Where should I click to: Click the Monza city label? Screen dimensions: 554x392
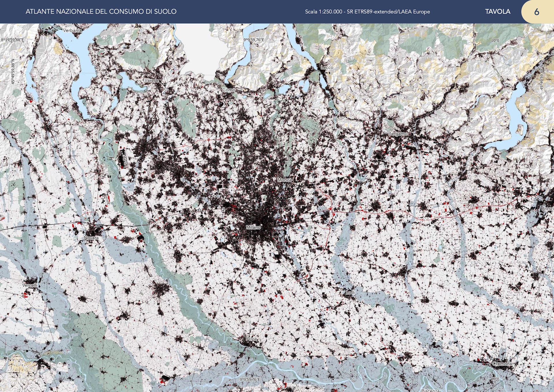pos(284,180)
